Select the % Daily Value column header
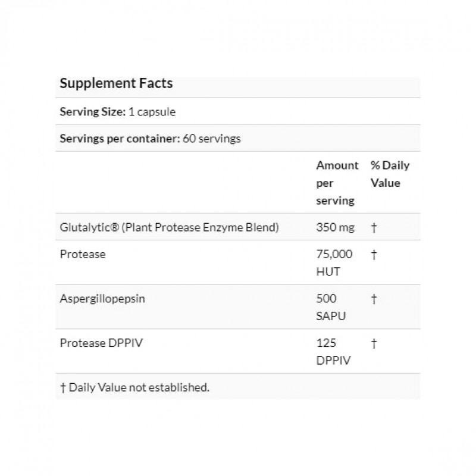This screenshot has width=476, height=476. coord(390,174)
